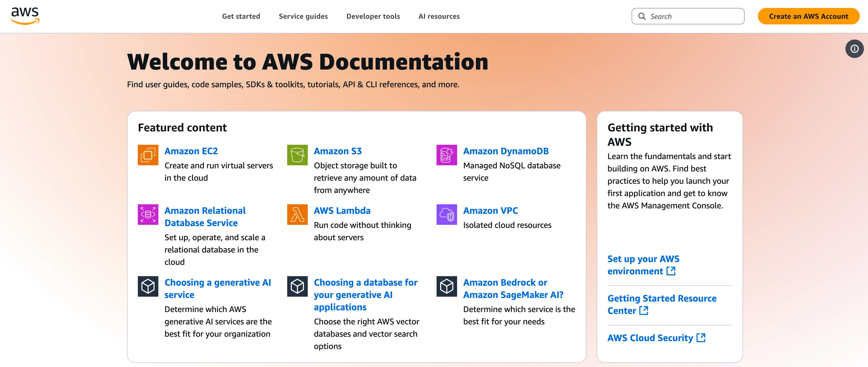Click the orange Amazon EC2 service icon

(148, 155)
